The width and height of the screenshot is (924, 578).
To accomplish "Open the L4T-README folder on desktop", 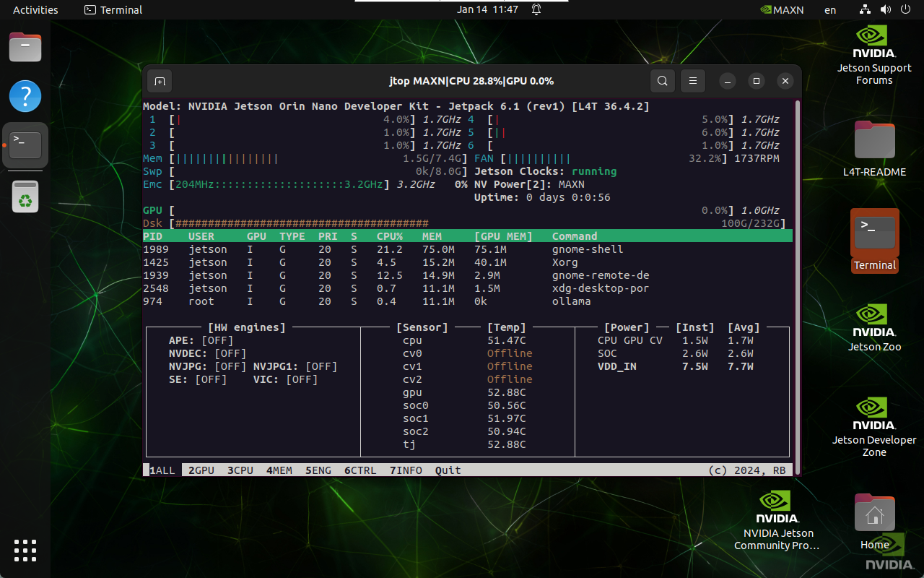I will click(x=874, y=148).
